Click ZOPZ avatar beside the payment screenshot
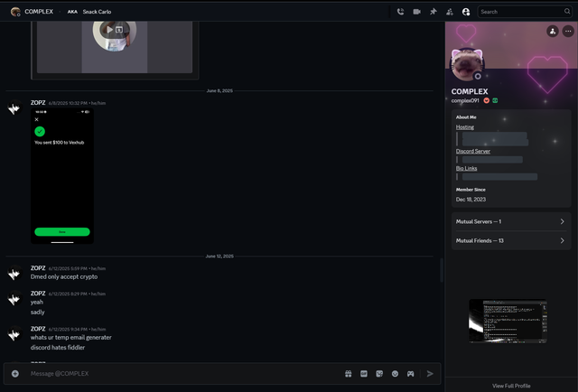 coord(14,108)
